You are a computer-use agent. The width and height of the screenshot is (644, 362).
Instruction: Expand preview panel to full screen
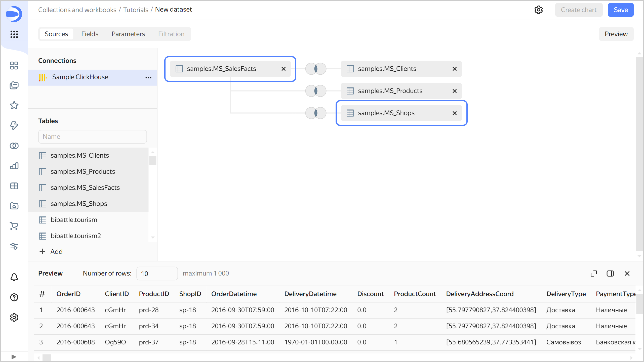coord(593,274)
